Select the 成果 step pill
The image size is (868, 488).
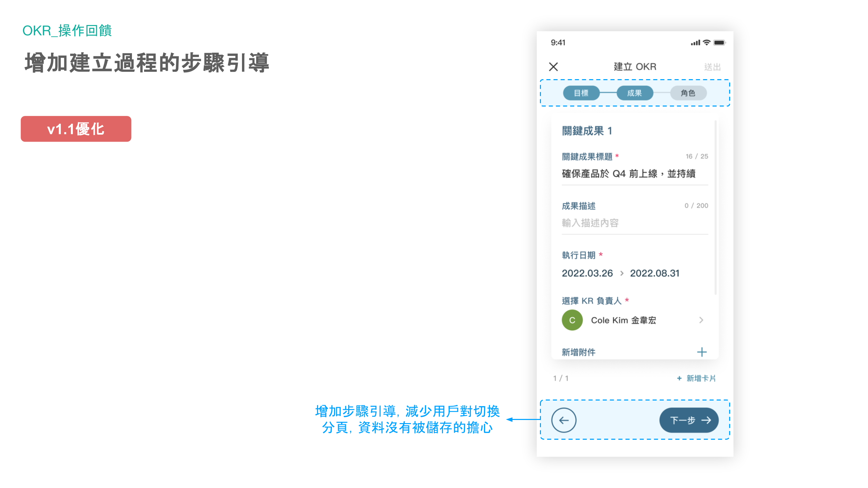pyautogui.click(x=635, y=93)
